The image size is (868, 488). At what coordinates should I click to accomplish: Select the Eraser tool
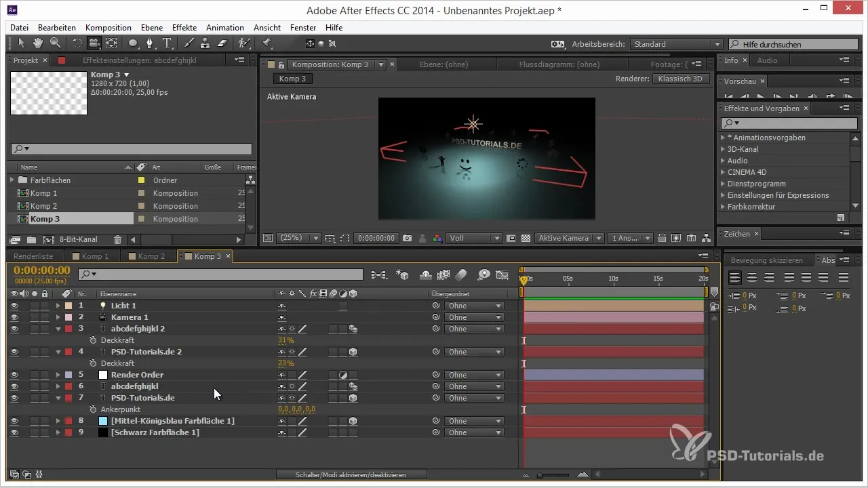222,43
